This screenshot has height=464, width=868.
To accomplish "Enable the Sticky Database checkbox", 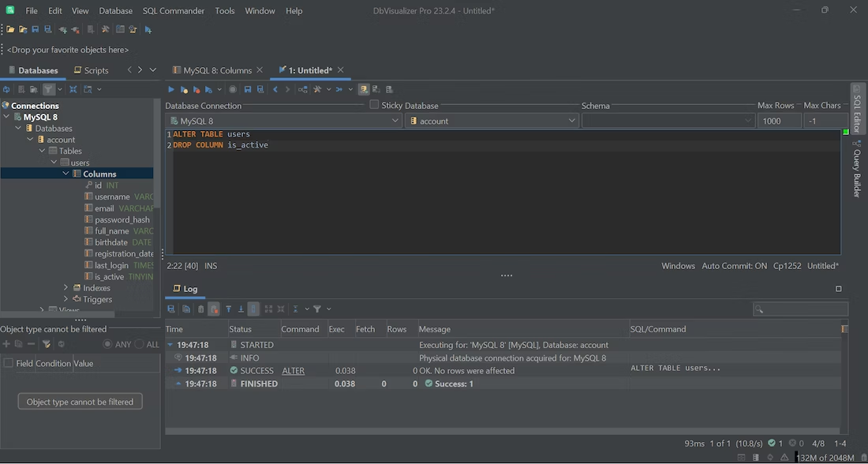I will coord(374,105).
